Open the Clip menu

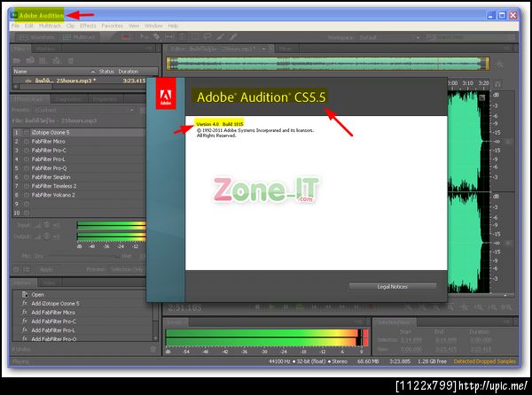coord(71,26)
